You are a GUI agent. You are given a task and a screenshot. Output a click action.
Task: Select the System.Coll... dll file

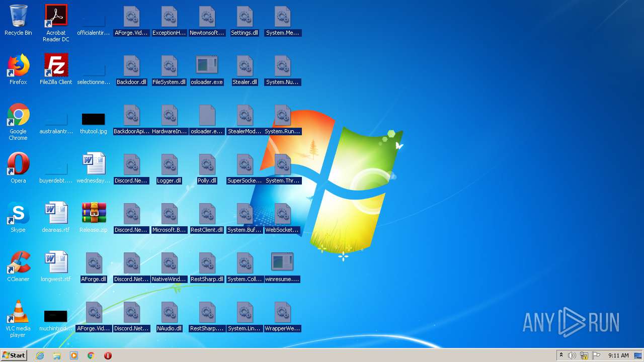245,266
